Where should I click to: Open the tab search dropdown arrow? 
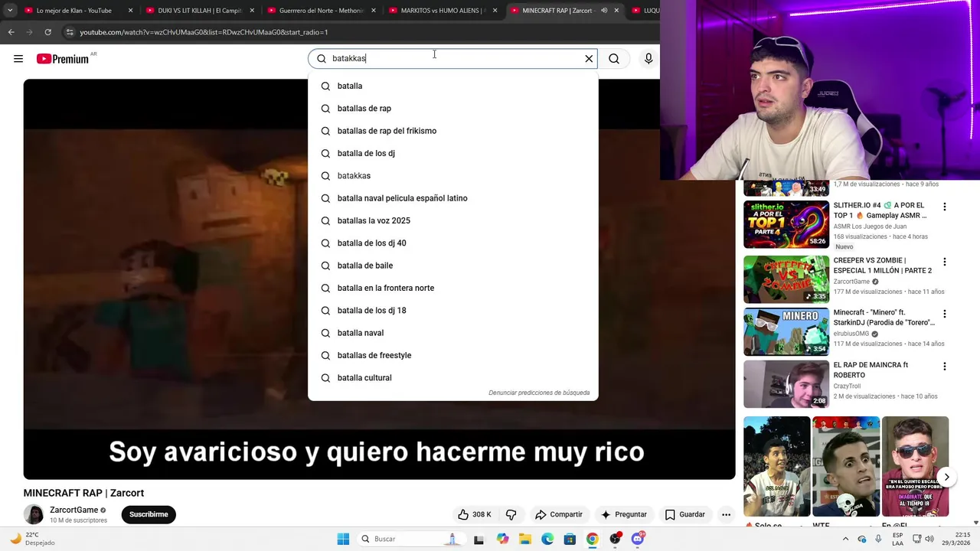[10, 11]
